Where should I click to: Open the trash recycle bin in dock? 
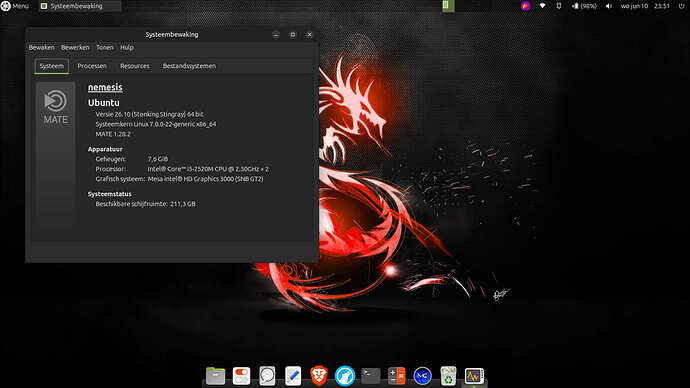point(448,376)
